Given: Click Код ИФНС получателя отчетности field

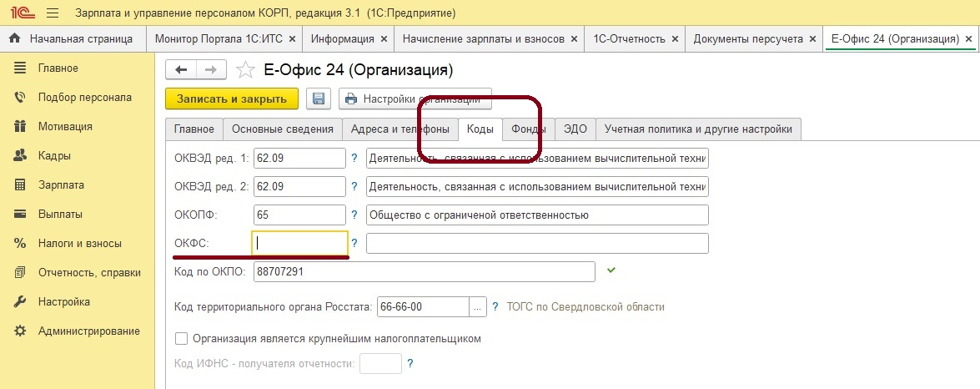Looking at the screenshot, I should tap(380, 363).
